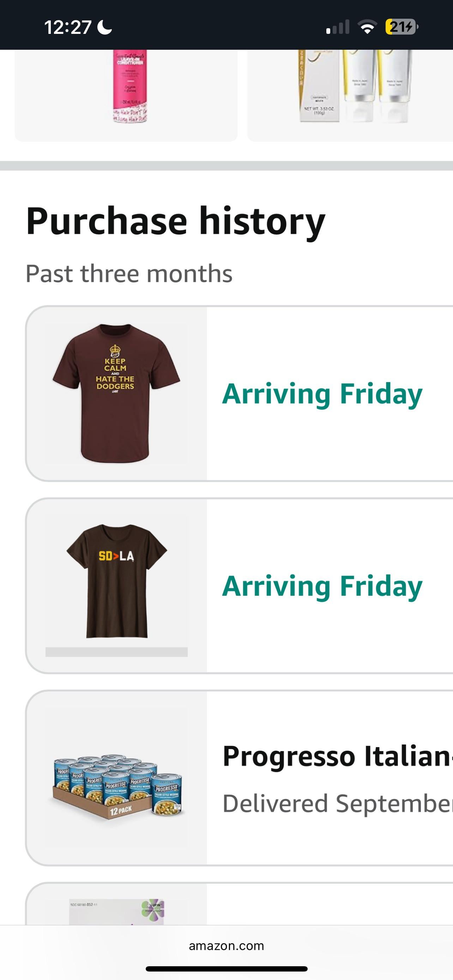
Task: Open the Keep Calm Hate the Dodgers shirt image
Action: click(x=116, y=393)
